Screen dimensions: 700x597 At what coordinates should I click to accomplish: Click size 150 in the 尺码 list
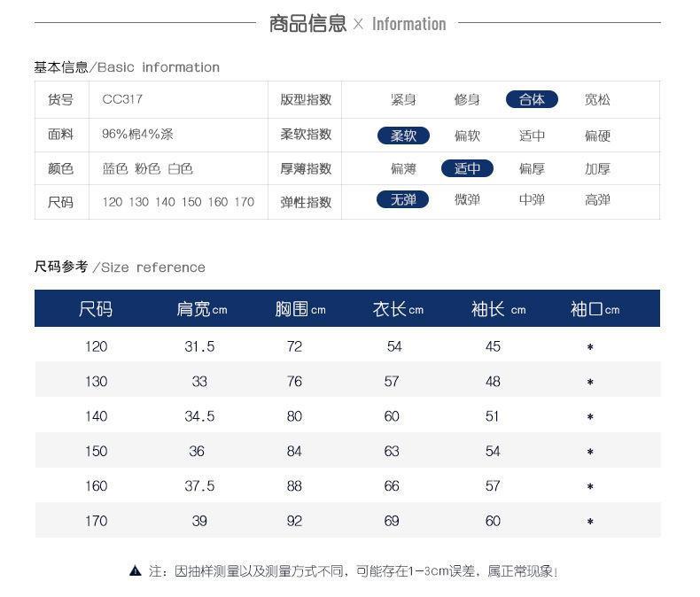(x=191, y=202)
